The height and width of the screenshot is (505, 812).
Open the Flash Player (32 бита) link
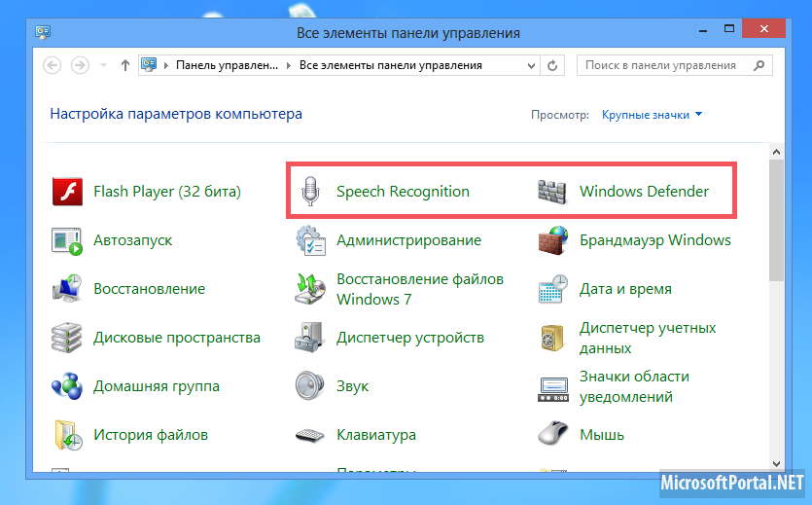tap(167, 192)
